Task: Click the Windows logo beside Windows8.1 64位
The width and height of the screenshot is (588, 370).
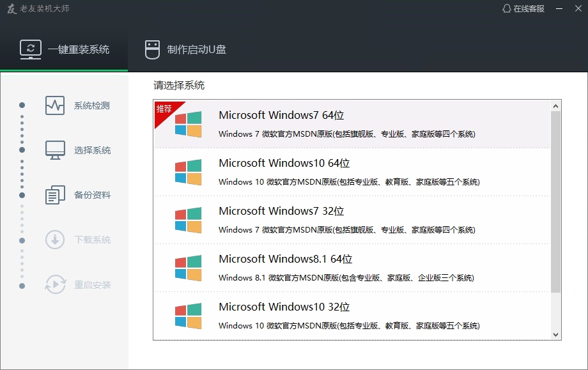Action: (189, 266)
